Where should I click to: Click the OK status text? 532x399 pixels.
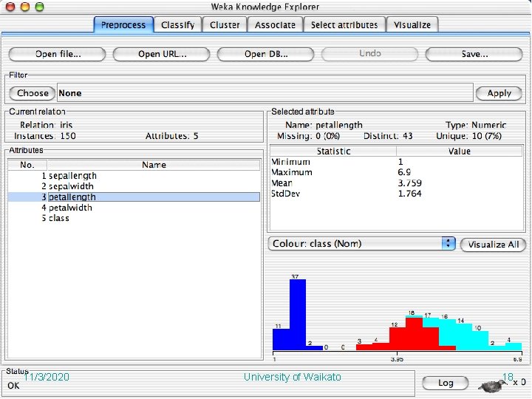(13, 386)
